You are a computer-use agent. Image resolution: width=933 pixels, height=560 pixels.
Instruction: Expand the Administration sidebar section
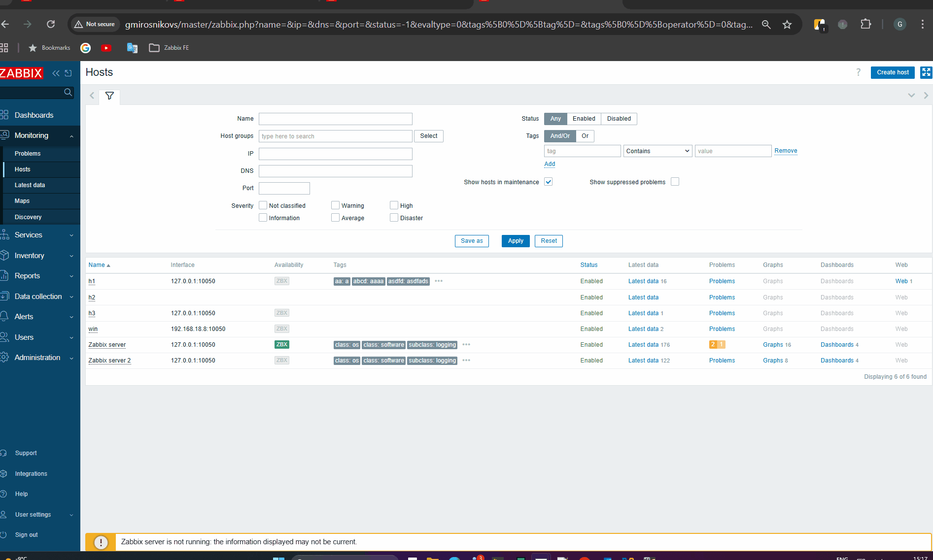[x=37, y=358]
